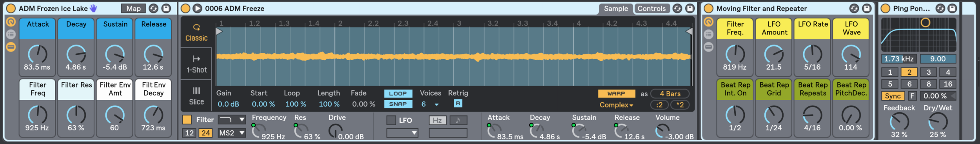The height and width of the screenshot is (144, 980).
Task: Enable Map mode on the ADM Frozen Ice Lake rack
Action: pyautogui.click(x=133, y=8)
